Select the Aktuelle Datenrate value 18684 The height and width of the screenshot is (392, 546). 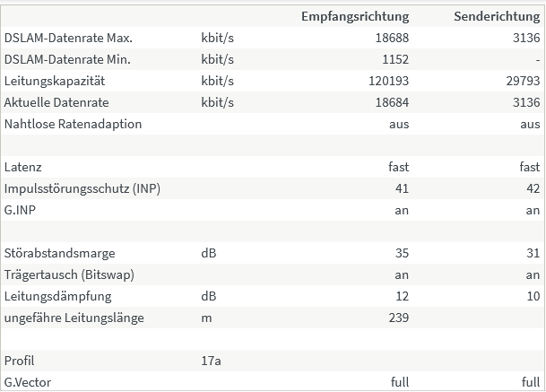pyautogui.click(x=392, y=103)
